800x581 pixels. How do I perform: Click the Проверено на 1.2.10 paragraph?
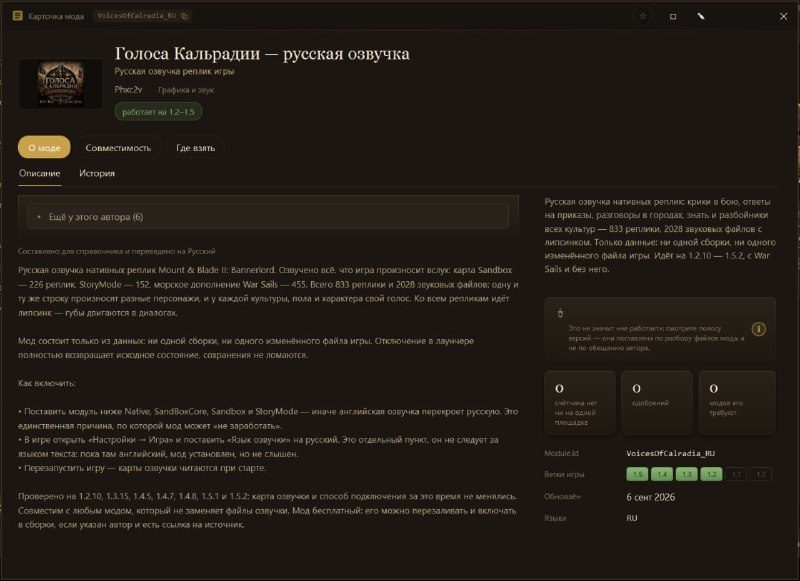(268, 510)
